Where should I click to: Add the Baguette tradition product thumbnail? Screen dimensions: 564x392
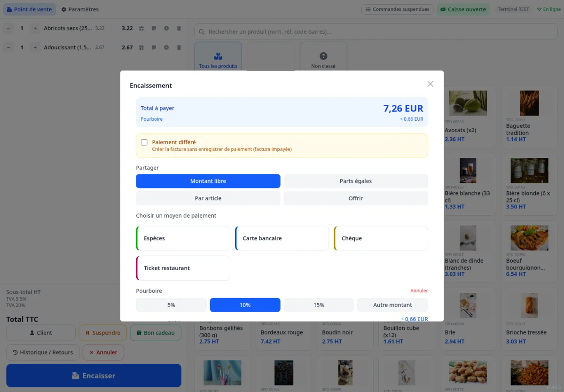click(529, 103)
